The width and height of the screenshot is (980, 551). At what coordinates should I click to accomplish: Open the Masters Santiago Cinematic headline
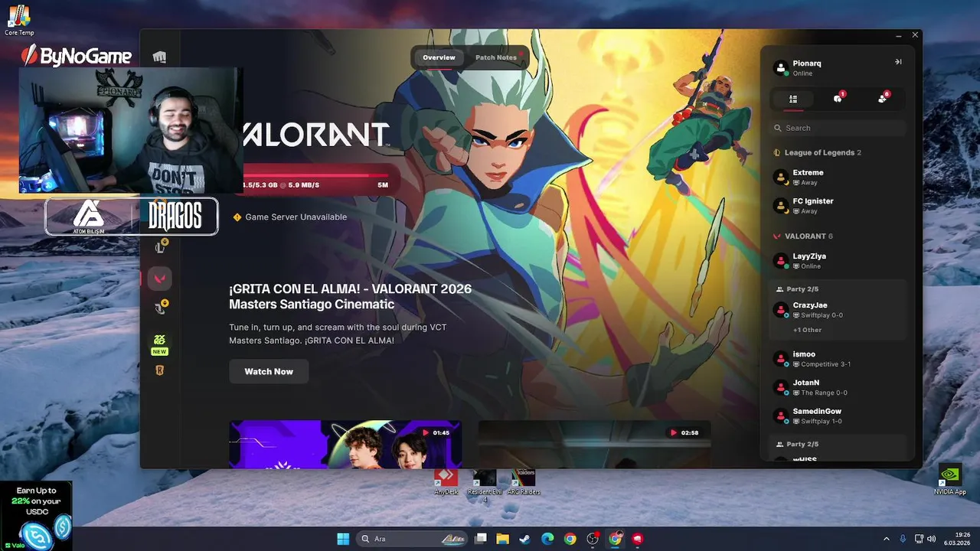pos(351,297)
